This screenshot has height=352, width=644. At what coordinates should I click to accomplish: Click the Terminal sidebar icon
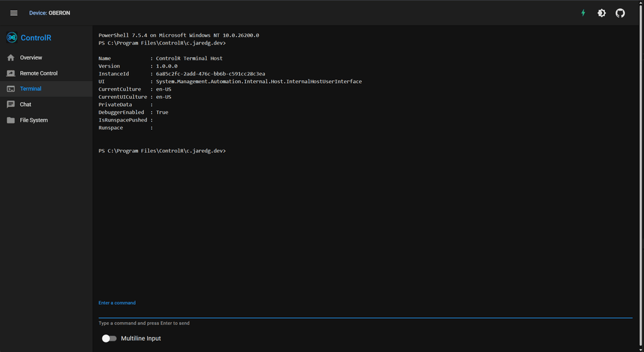11,89
